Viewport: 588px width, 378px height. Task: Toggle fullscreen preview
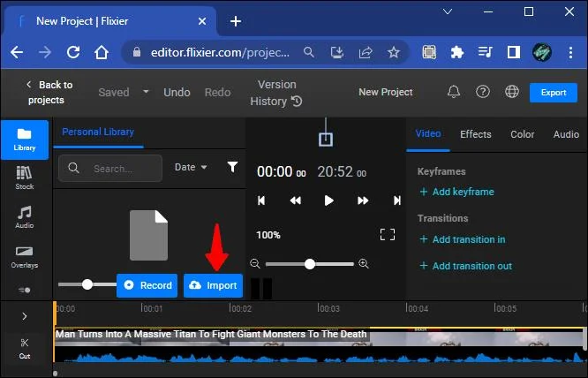pyautogui.click(x=388, y=235)
